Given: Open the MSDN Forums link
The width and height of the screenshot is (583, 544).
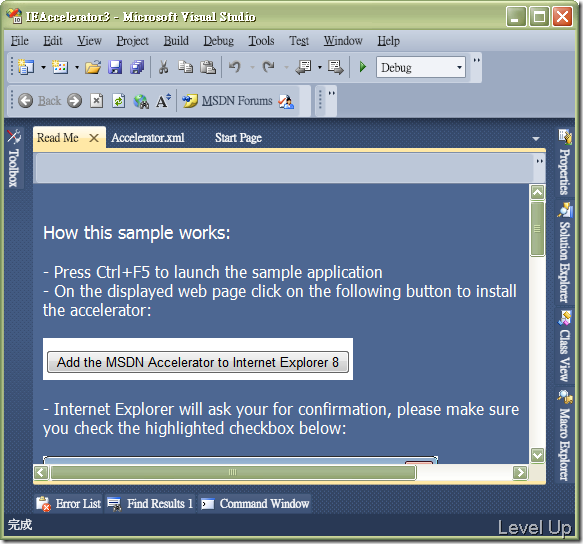Looking at the screenshot, I should click(237, 101).
